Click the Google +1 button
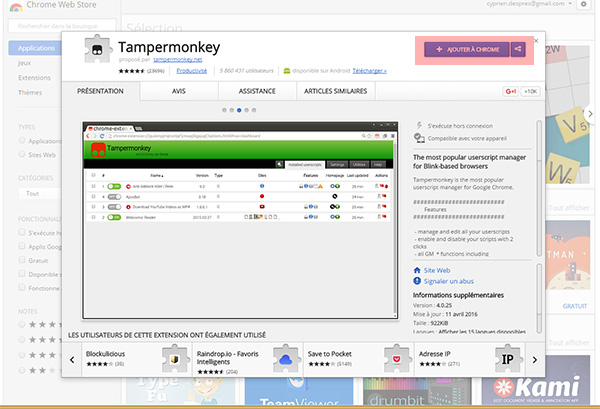Screen dimensions: 600x409 509,92
